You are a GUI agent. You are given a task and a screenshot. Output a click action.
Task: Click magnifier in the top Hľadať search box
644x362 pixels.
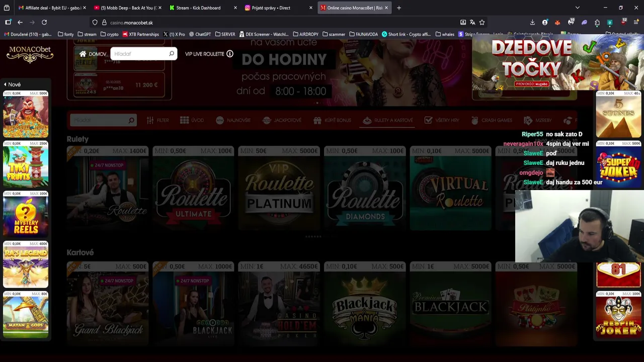(172, 54)
